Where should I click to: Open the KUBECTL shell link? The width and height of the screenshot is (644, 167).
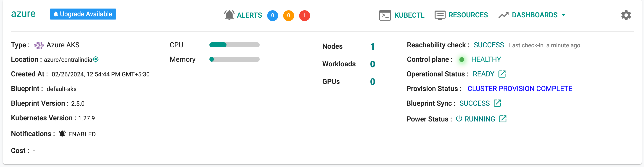point(409,15)
